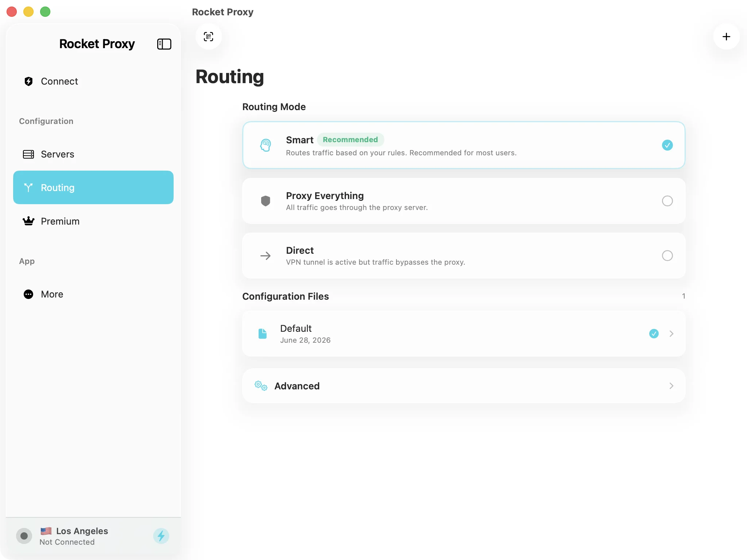
Task: Click the Default file document icon
Action: (x=263, y=334)
